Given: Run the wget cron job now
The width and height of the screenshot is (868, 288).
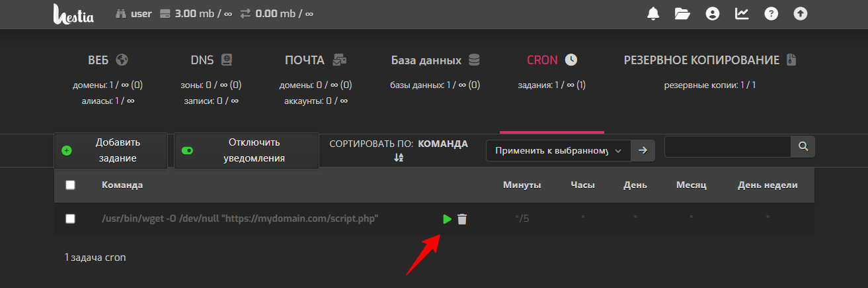Looking at the screenshot, I should 448,219.
